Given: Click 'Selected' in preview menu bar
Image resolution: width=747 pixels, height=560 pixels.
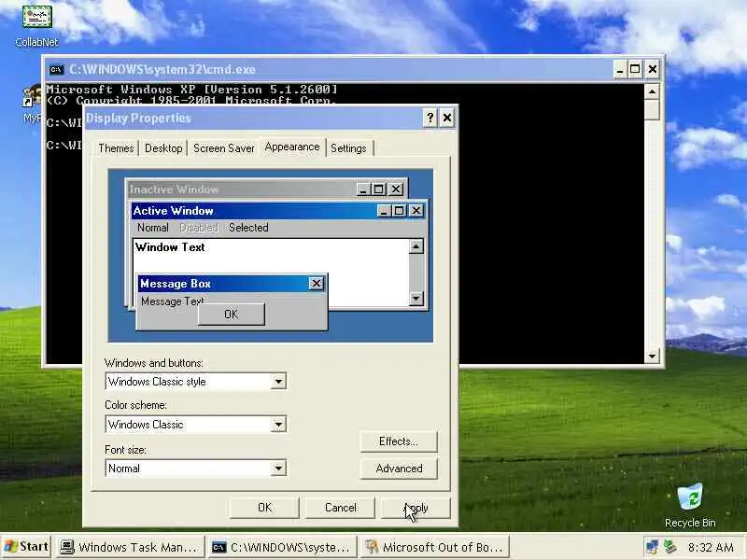Looking at the screenshot, I should tap(248, 228).
